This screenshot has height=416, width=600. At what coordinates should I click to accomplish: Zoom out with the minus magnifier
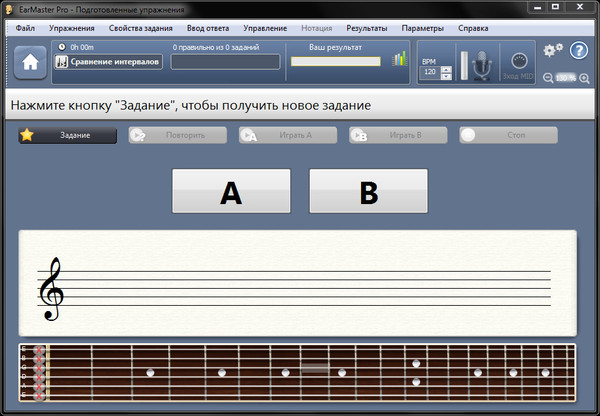point(548,78)
